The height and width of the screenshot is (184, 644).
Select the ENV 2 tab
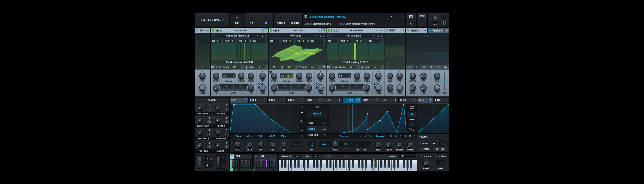pos(258,100)
